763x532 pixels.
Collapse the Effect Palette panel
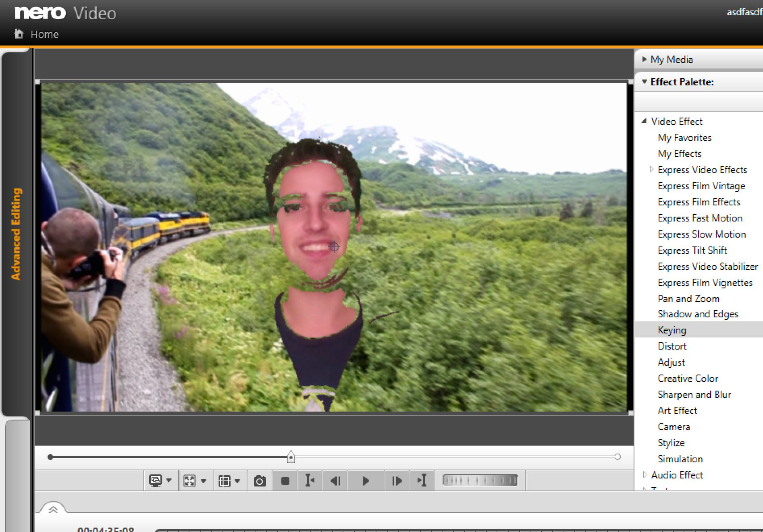coord(644,82)
